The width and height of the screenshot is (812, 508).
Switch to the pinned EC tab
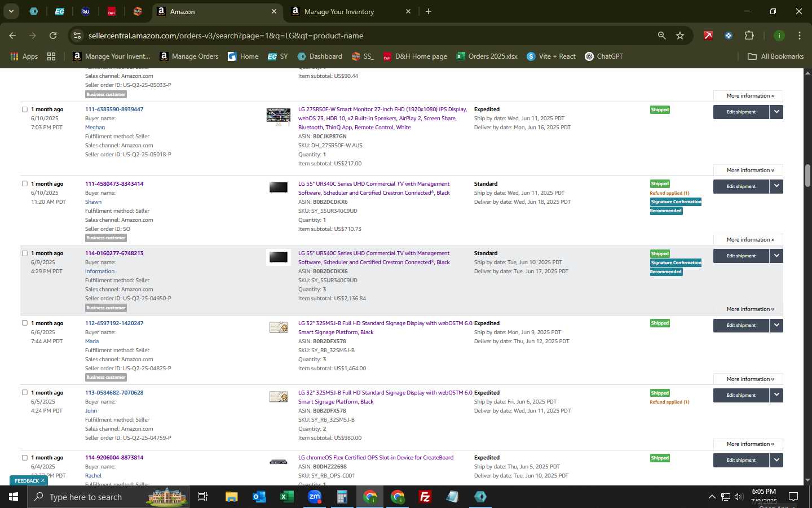(59, 11)
